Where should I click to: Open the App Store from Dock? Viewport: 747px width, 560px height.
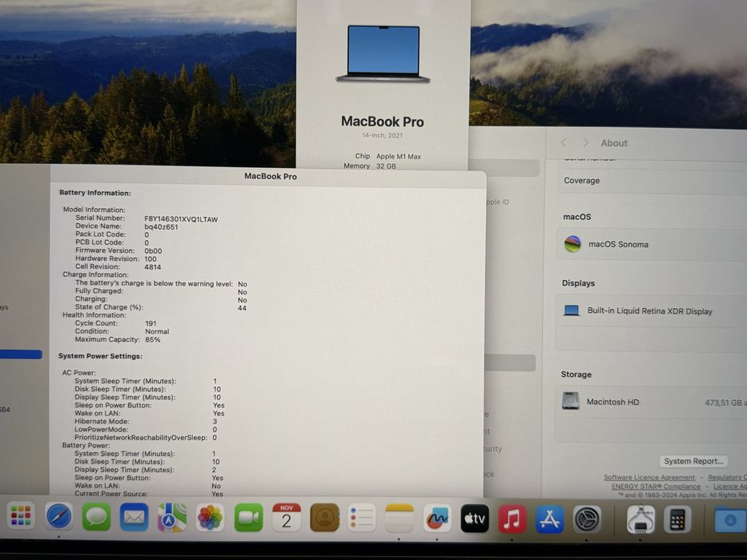point(550,518)
